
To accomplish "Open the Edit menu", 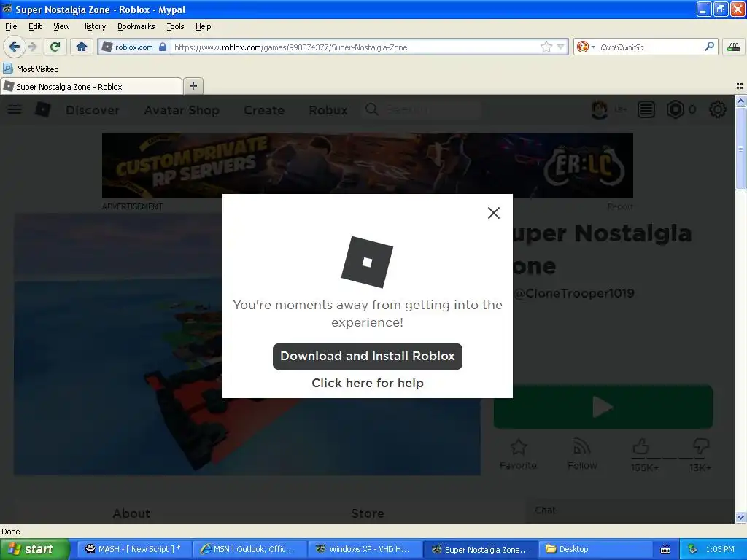I will (x=35, y=26).
